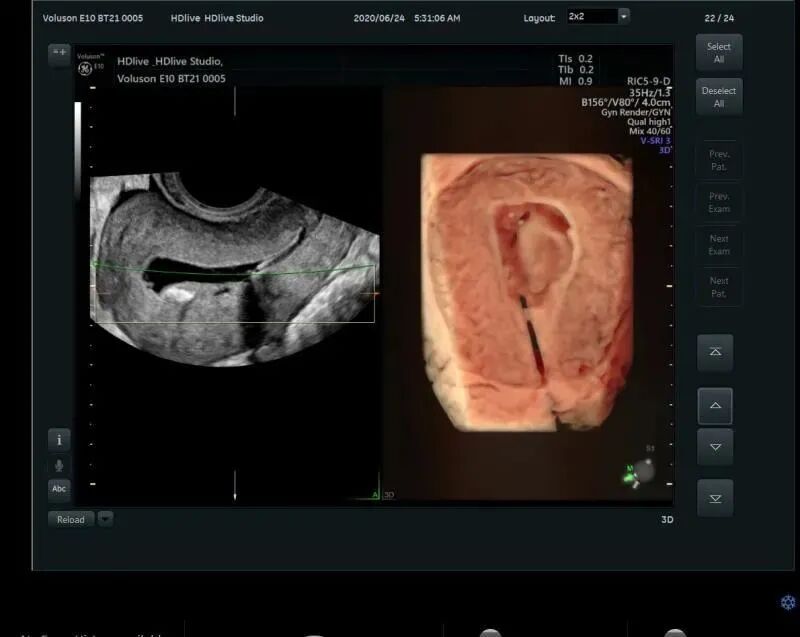Move up one image arrow icon
Screen dimensions: 800x637
[x=715, y=406]
